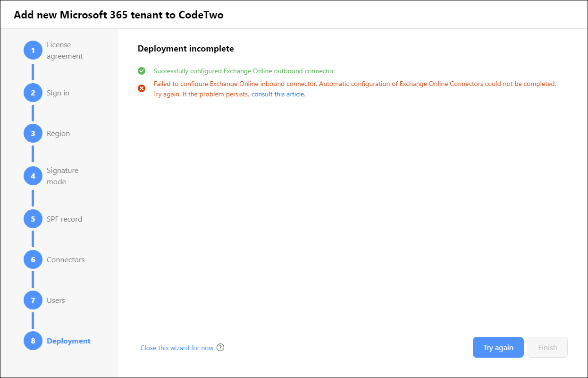The width and height of the screenshot is (588, 378).
Task: Click Close this wizard for now
Action: [177, 348]
